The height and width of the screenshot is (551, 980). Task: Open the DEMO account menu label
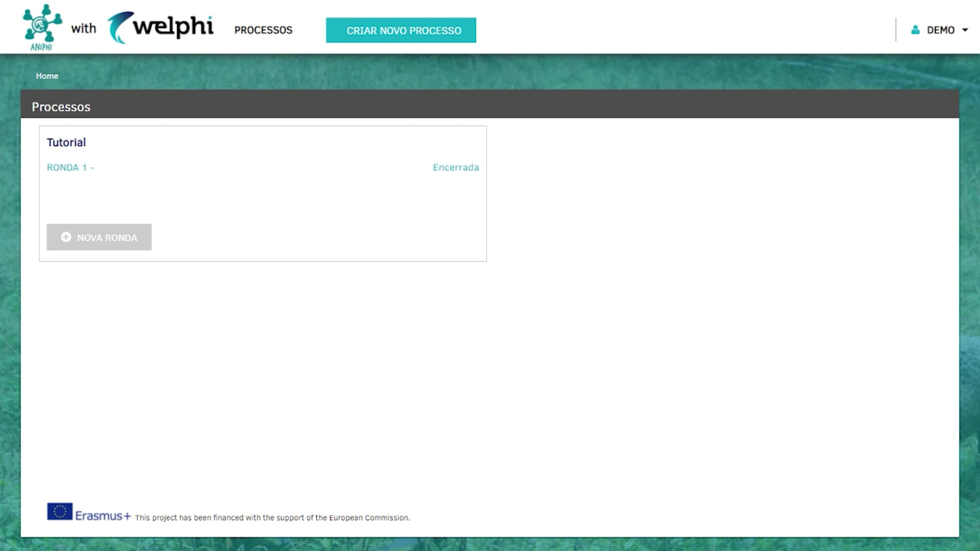pyautogui.click(x=940, y=30)
